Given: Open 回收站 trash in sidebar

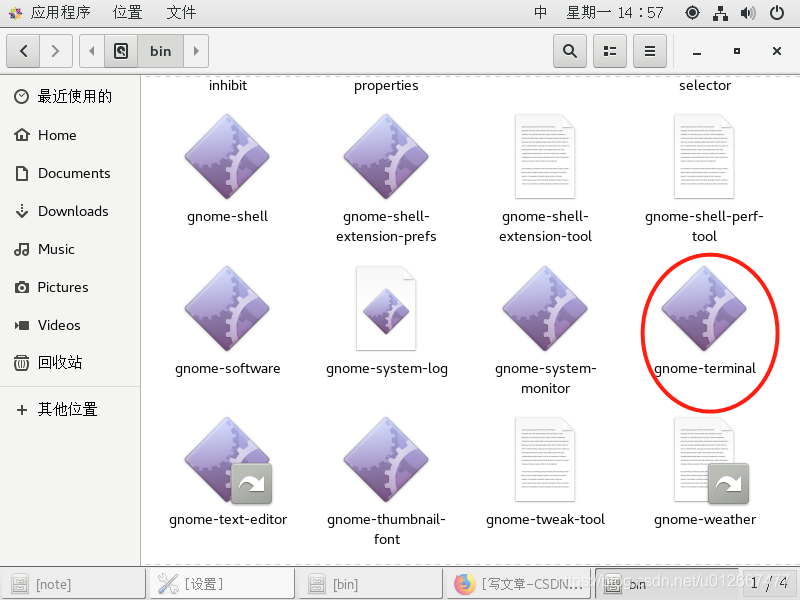Looking at the screenshot, I should point(70,363).
